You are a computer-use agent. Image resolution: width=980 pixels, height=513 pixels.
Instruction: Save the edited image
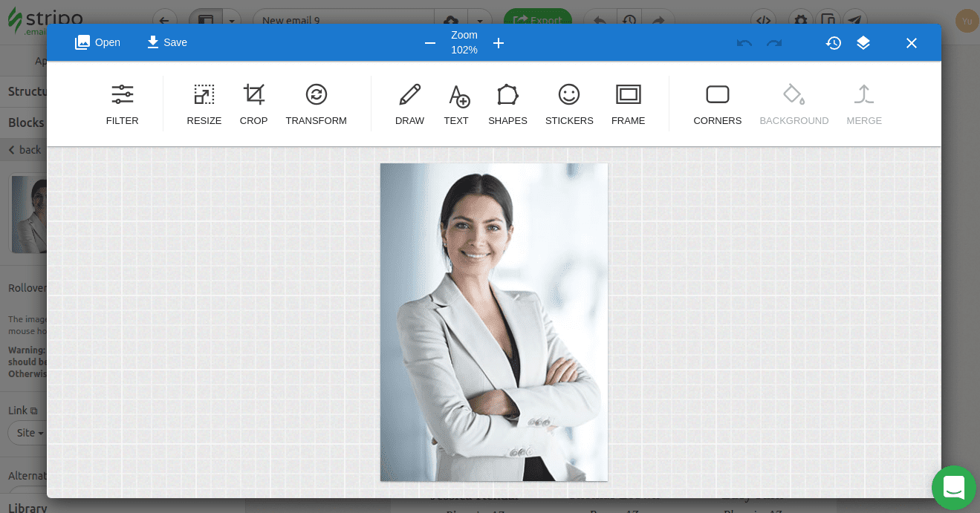[x=166, y=42]
